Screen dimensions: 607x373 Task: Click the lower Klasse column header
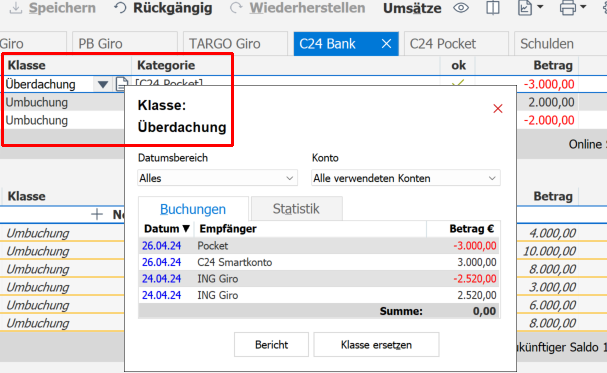[26, 196]
